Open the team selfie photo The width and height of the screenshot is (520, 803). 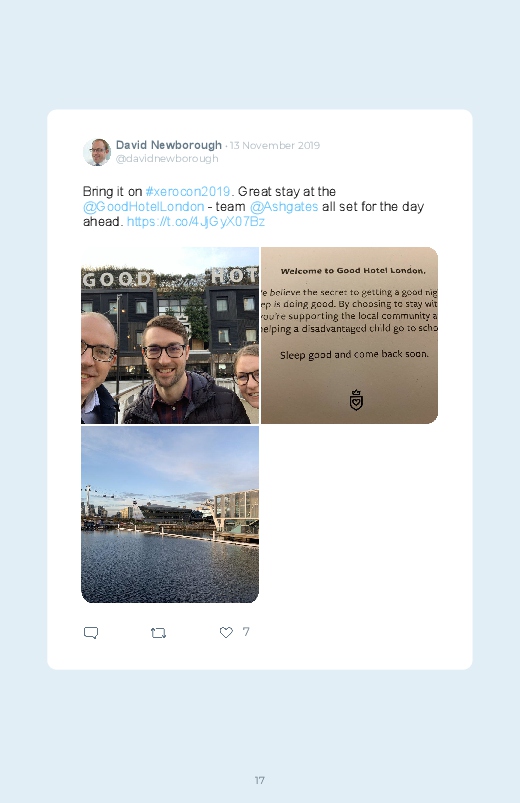[170, 335]
